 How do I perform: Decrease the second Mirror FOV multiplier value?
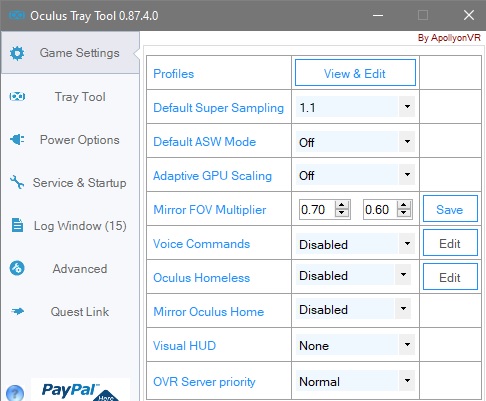pos(404,213)
